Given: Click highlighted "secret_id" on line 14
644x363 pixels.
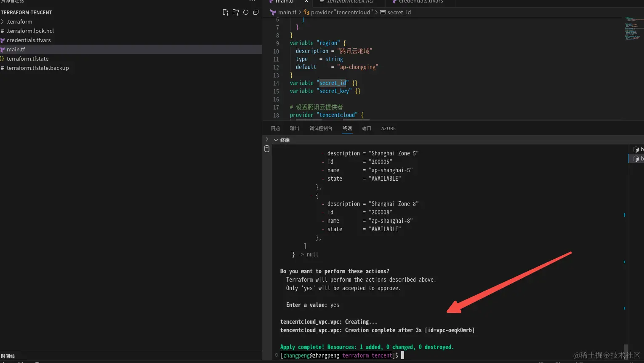Looking at the screenshot, I should coord(333,83).
